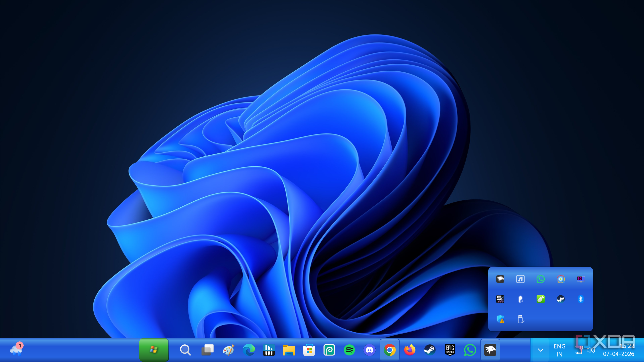Open the volume speaker tray icon
Image resolution: width=644 pixels, height=362 pixels.
(591, 350)
